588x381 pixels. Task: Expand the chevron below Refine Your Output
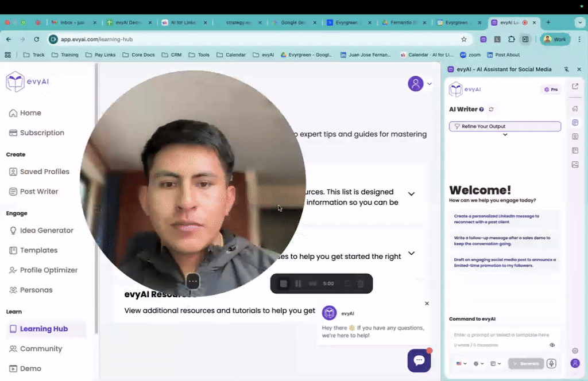tap(505, 135)
